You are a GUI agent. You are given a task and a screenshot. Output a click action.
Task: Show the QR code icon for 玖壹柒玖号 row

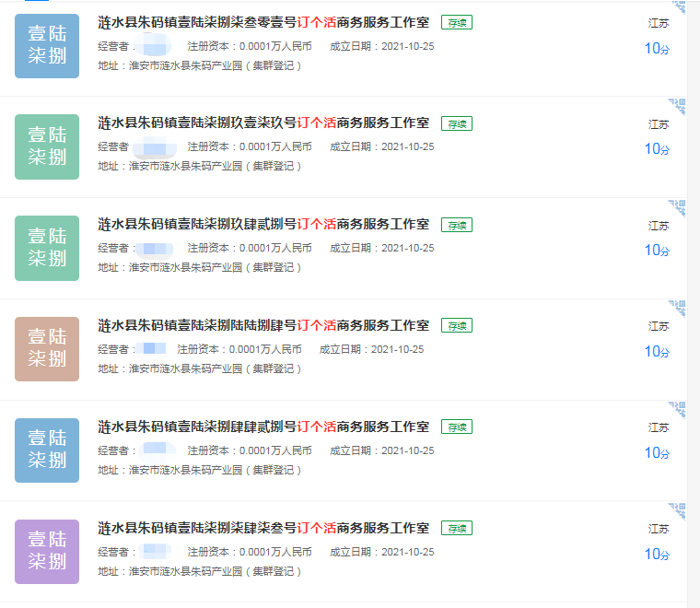[677, 107]
